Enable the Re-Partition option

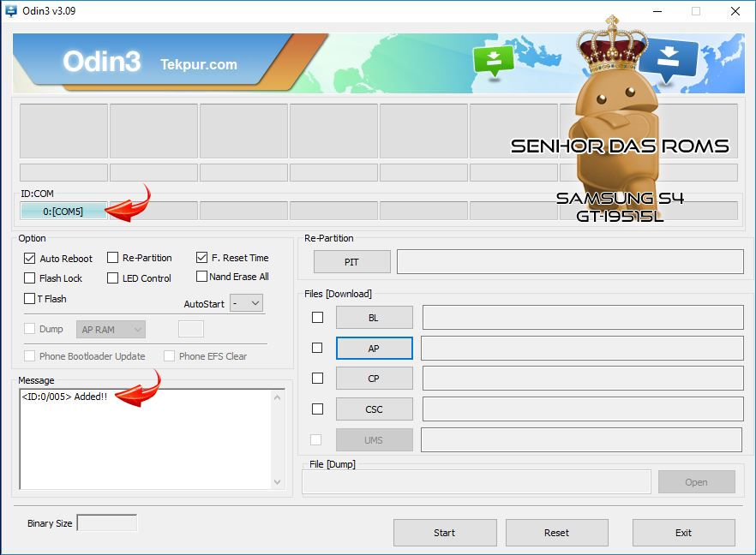click(113, 258)
